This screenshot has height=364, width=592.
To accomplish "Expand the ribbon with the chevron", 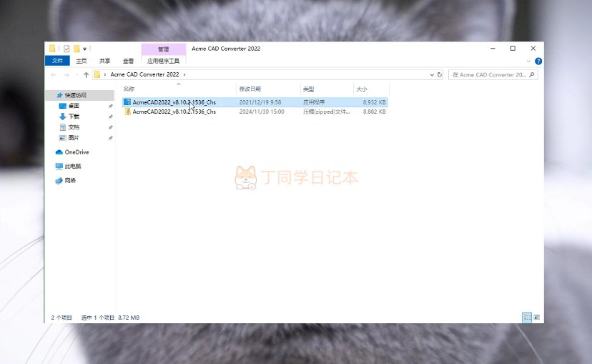I will click(528, 62).
